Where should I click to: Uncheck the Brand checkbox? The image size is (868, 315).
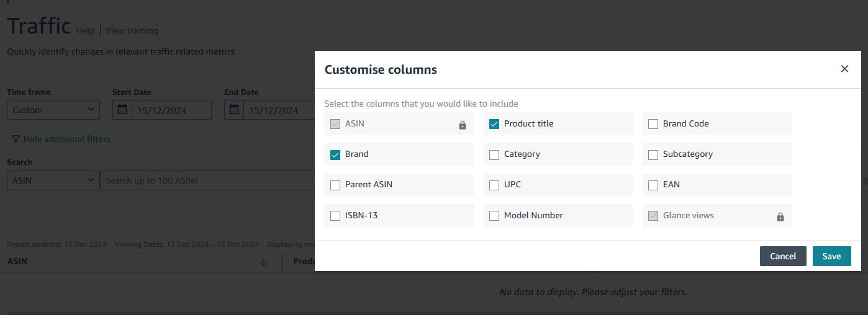coord(335,154)
